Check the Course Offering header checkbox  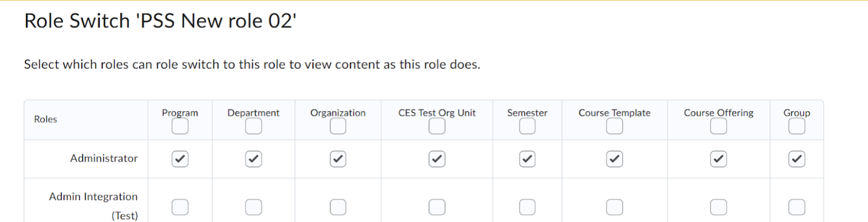pos(718,126)
